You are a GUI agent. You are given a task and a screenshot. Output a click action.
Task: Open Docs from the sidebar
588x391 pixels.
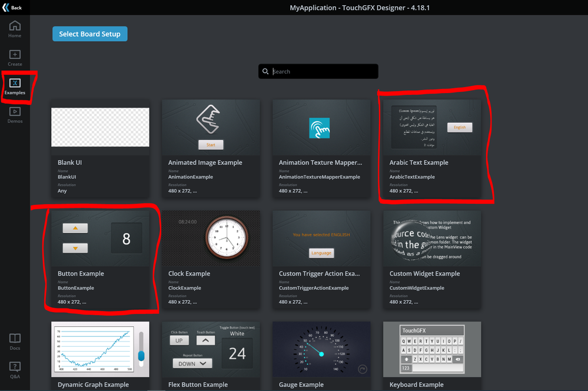pyautogui.click(x=15, y=342)
